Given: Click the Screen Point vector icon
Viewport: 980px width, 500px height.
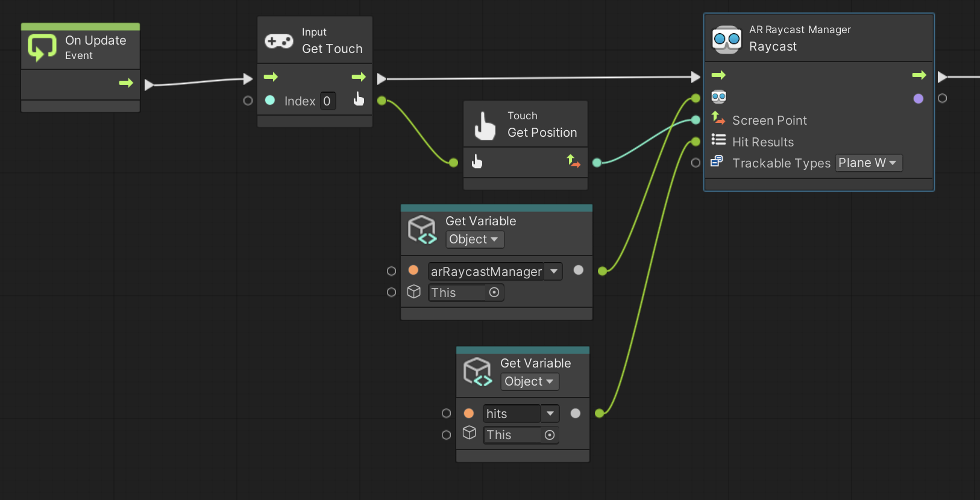Looking at the screenshot, I should [718, 118].
